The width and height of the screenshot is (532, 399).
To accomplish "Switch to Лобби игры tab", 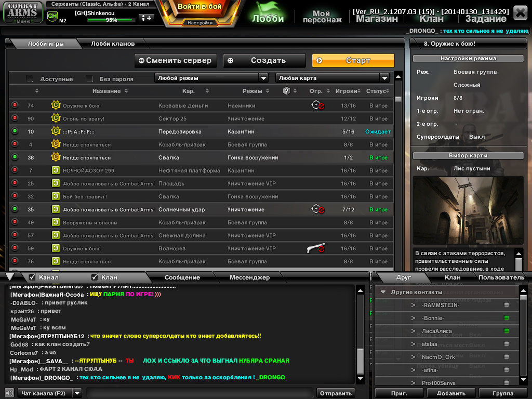I will click(x=46, y=44).
